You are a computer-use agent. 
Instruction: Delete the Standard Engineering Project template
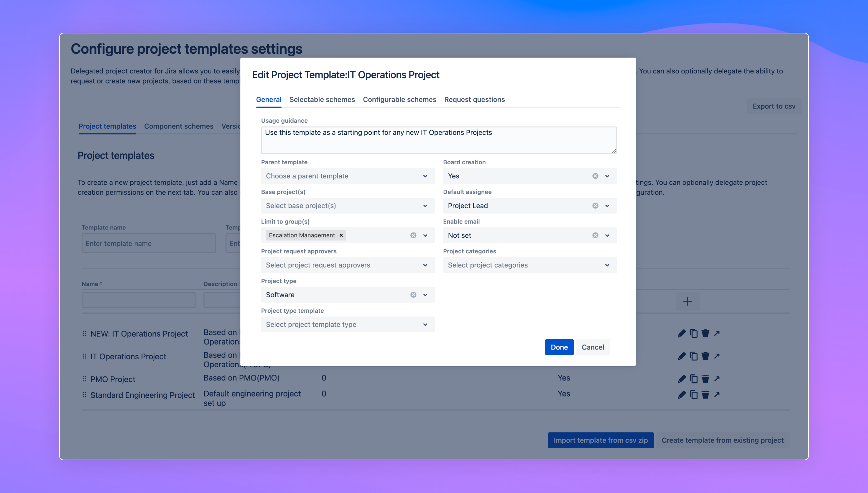(705, 394)
